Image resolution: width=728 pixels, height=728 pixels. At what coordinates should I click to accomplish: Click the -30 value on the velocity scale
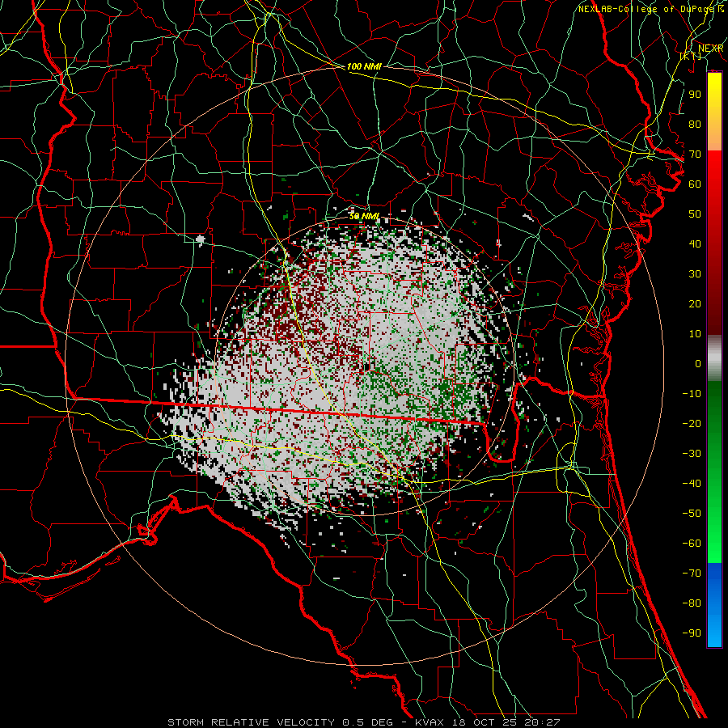pyautogui.click(x=692, y=454)
